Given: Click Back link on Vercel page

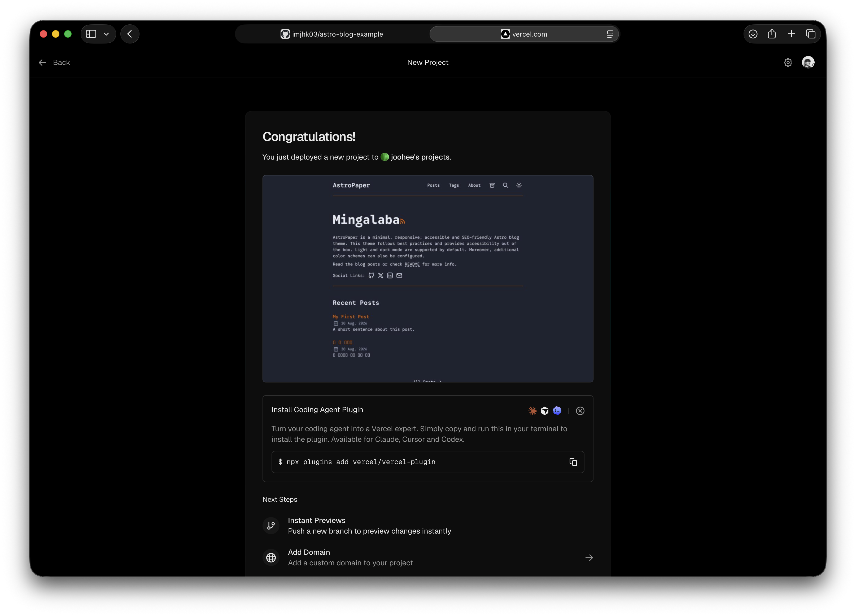Looking at the screenshot, I should pyautogui.click(x=54, y=62).
